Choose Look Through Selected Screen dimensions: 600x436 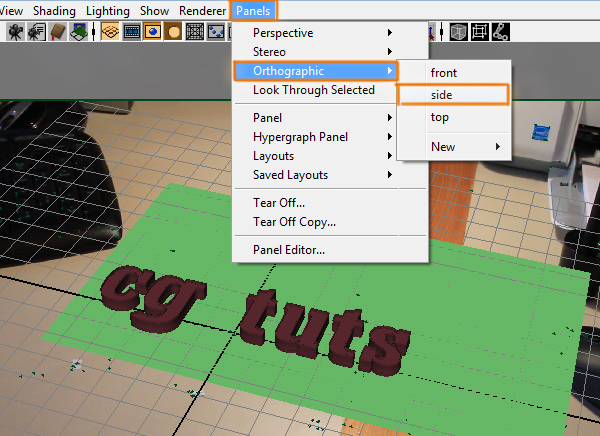(x=314, y=90)
